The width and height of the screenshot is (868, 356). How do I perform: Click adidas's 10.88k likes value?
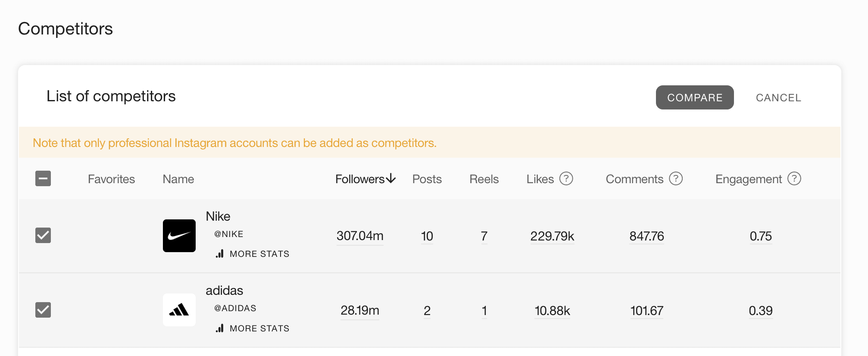(553, 311)
